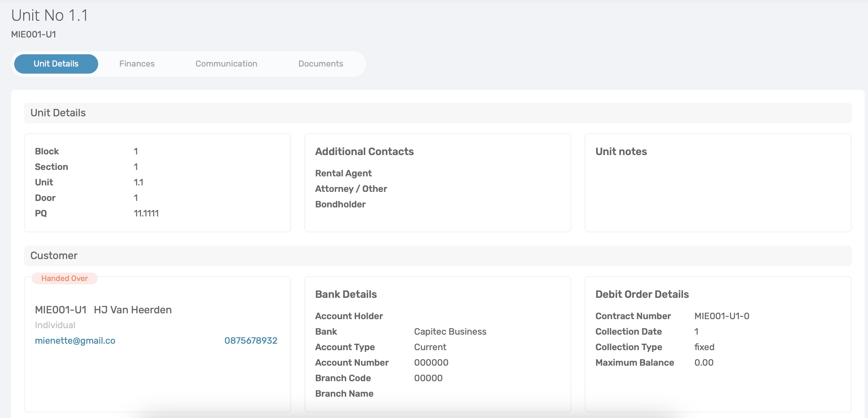Click the Unit Details tab
This screenshot has height=418, width=868.
pyautogui.click(x=56, y=64)
